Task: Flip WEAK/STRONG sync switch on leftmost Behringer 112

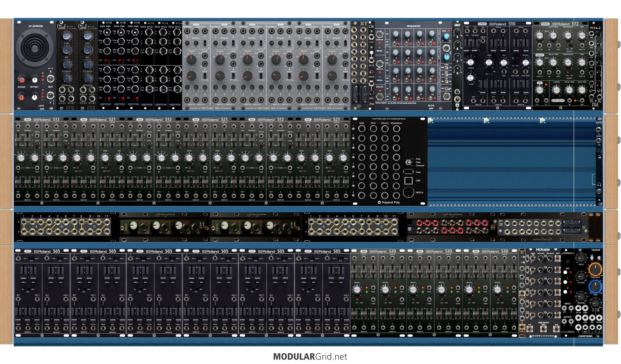Action: (x=205, y=76)
